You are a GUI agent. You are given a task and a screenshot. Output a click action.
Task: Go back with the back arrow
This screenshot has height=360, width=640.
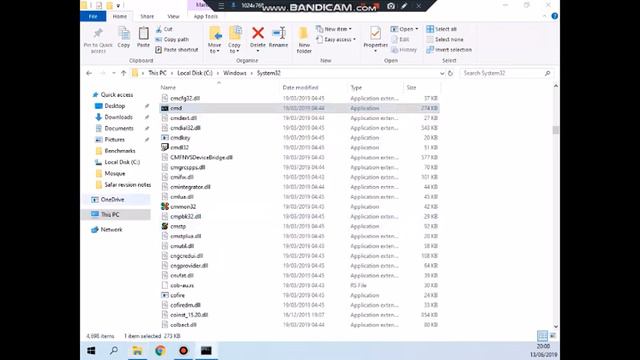click(89, 73)
